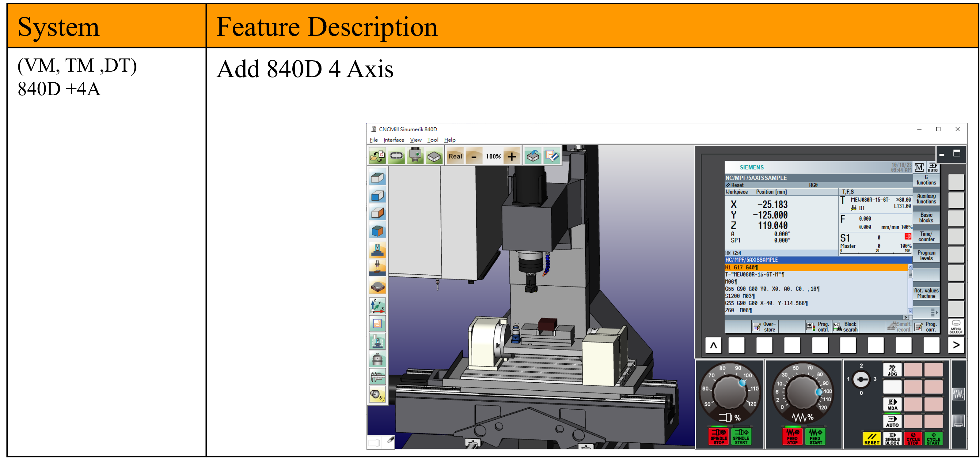Image resolution: width=980 pixels, height=458 pixels.
Task: Click the workpiece view sidebar icon
Action: click(378, 286)
